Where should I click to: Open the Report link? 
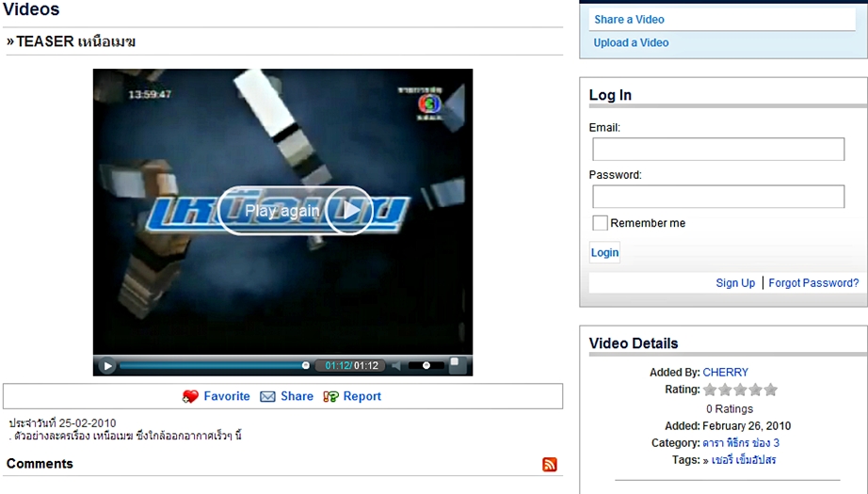click(362, 396)
